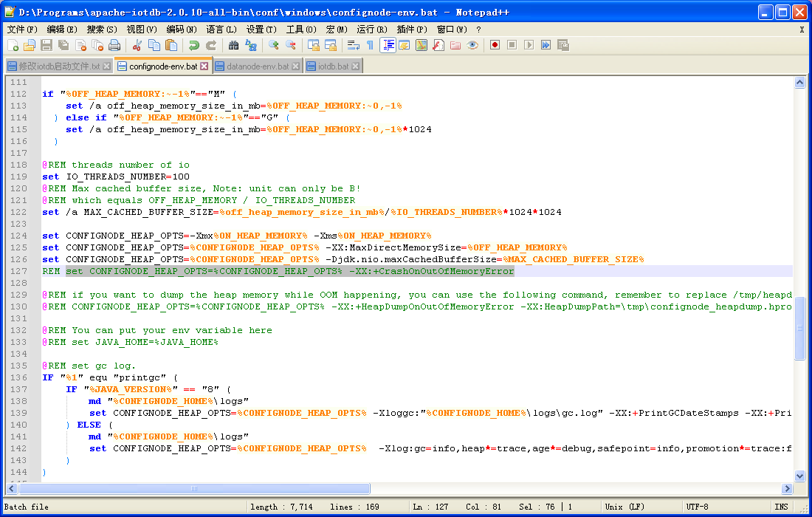Save the current recorded macro icon
This screenshot has height=517, width=812.
coord(563,46)
